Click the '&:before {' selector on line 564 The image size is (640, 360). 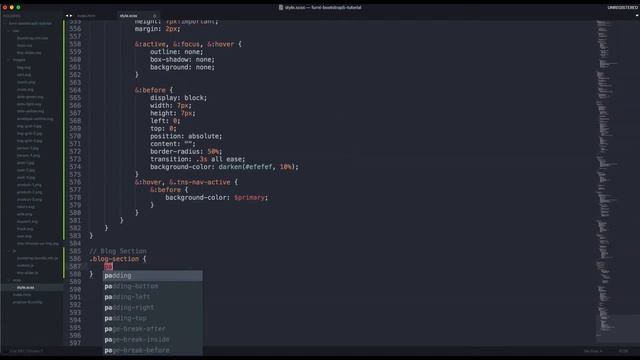pyautogui.click(x=154, y=90)
